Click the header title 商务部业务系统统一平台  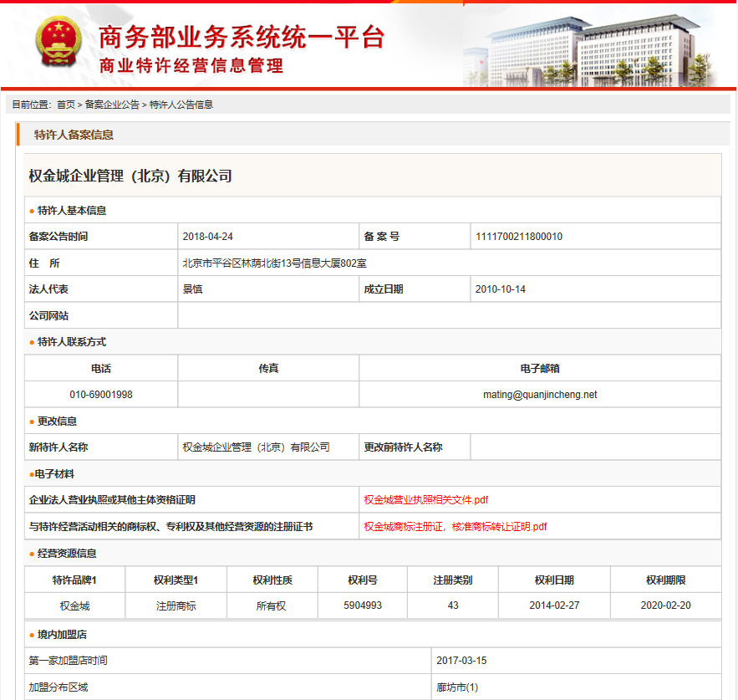[242, 37]
